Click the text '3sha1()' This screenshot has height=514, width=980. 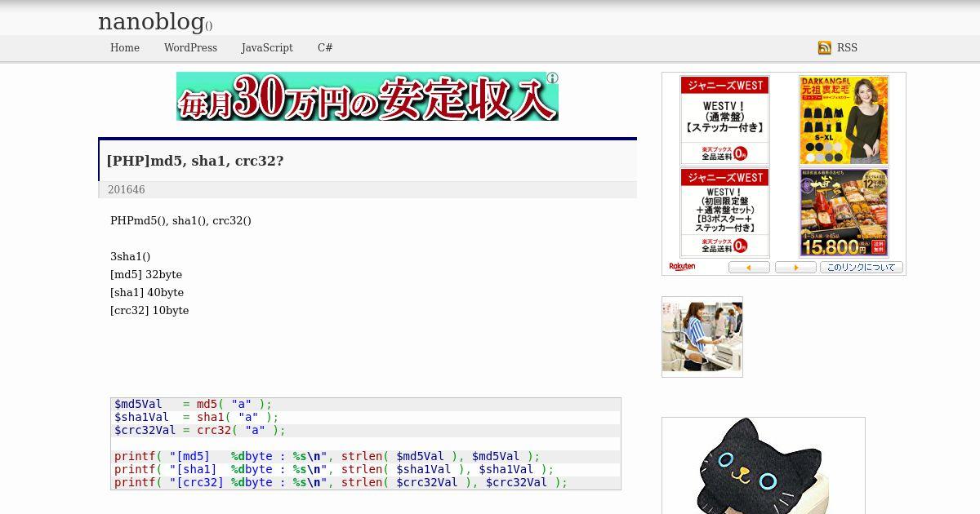131,257
